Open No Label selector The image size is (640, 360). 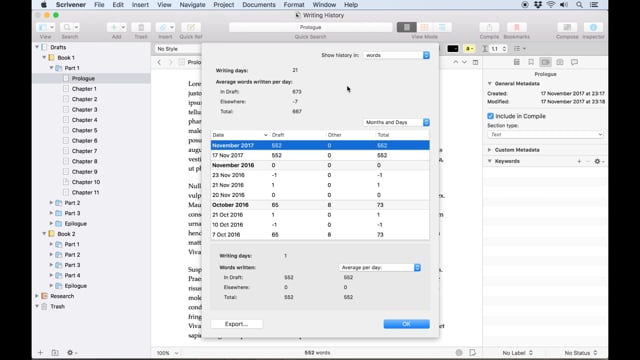518,353
